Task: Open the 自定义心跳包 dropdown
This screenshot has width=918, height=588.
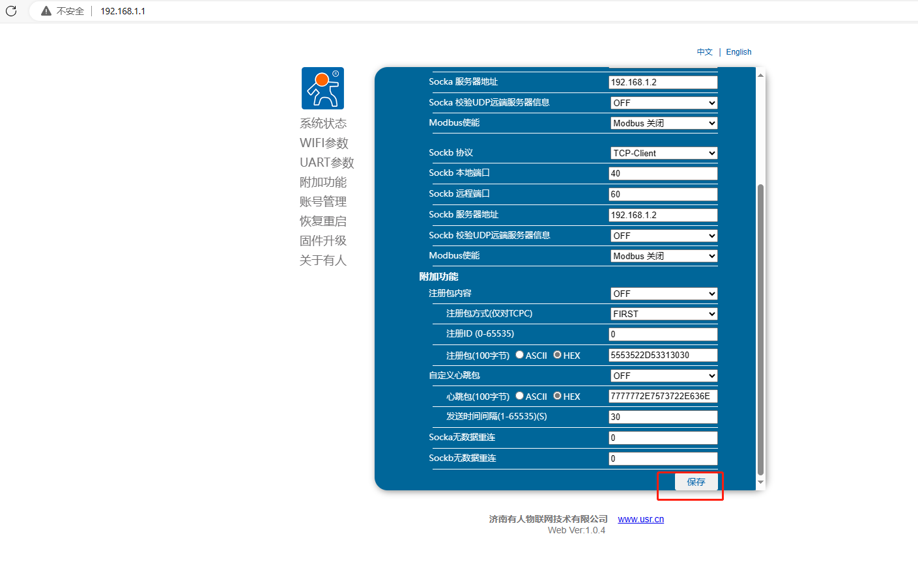Action: [x=663, y=376]
